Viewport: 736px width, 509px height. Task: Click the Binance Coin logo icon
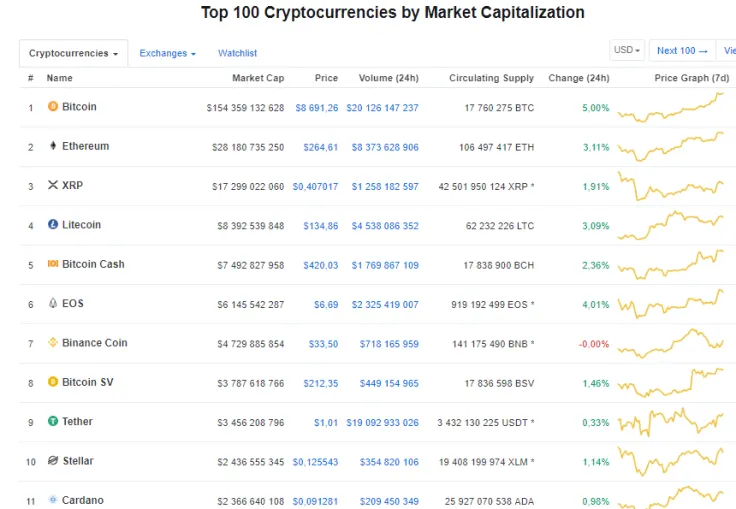(x=53, y=343)
